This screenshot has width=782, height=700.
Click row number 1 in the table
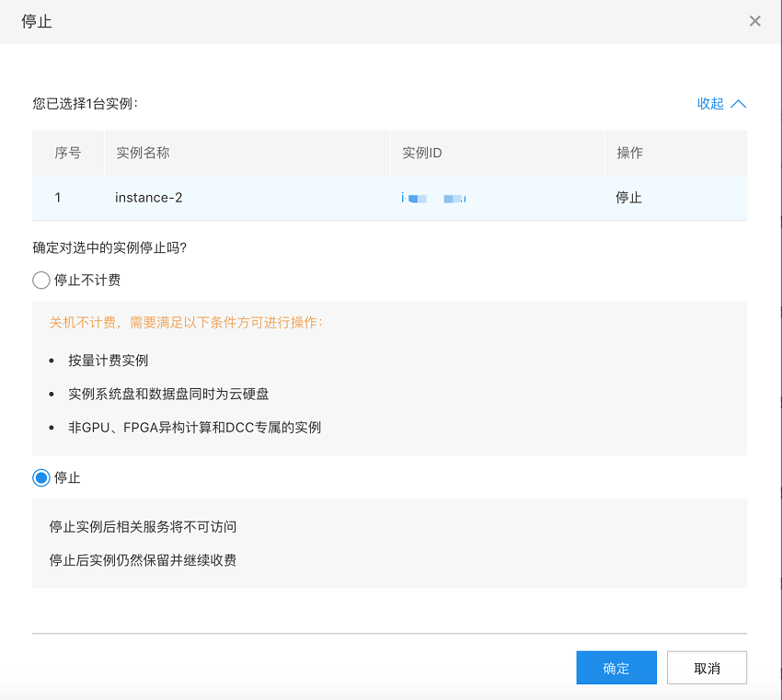58,198
